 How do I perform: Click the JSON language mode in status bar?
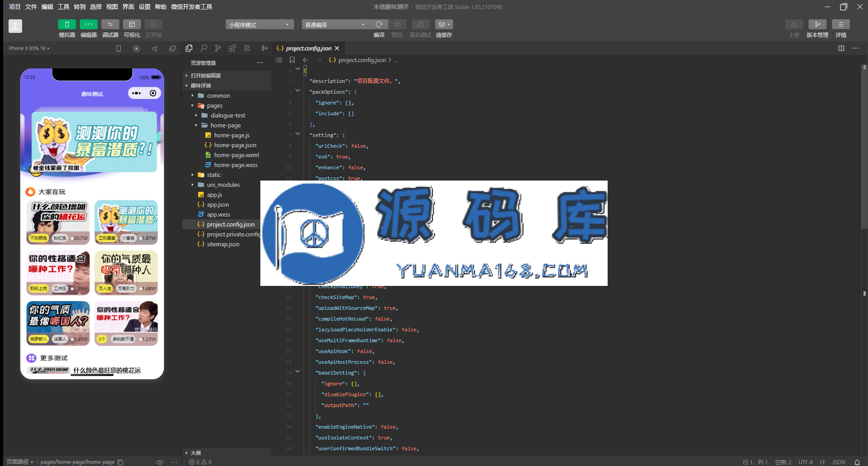[x=838, y=462]
